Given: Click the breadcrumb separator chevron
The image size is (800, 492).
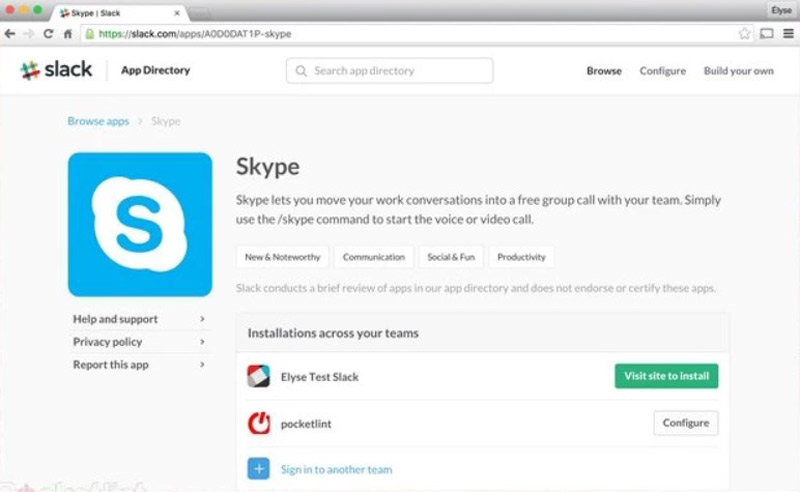Looking at the screenshot, I should click(140, 121).
